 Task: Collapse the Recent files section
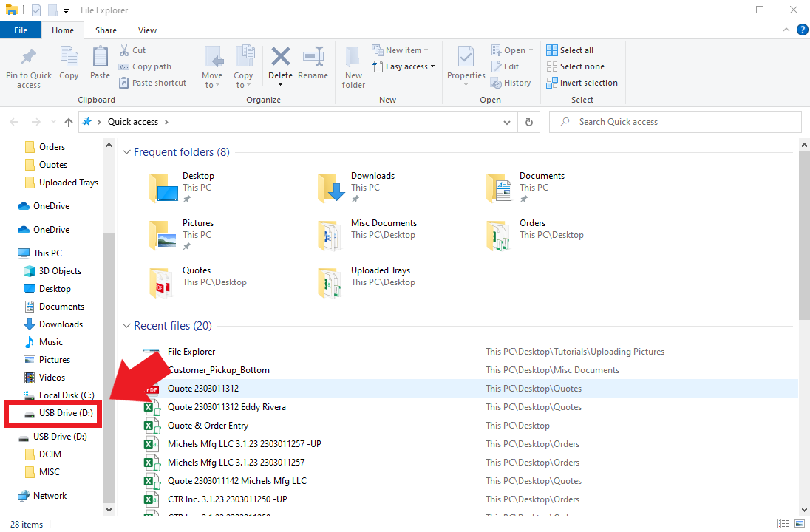[126, 325]
